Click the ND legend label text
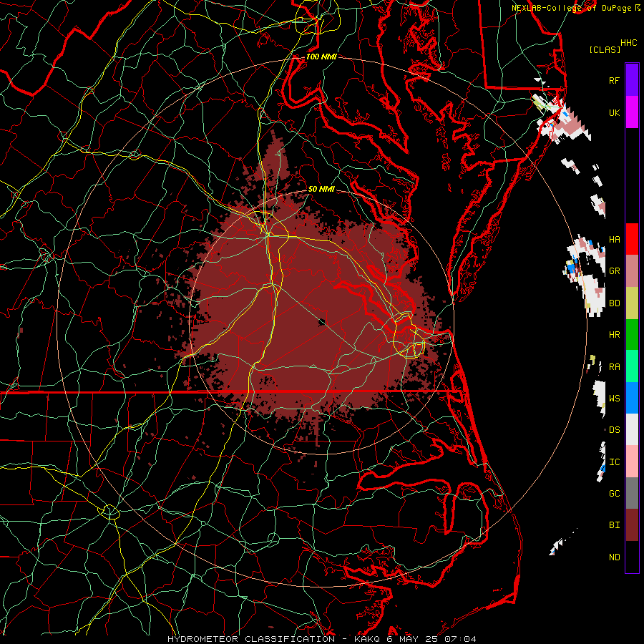The image size is (644, 644). pyautogui.click(x=614, y=557)
